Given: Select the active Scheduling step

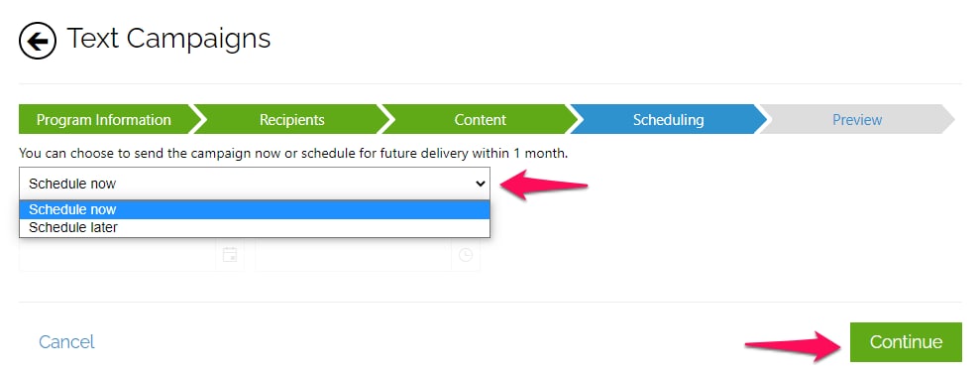Looking at the screenshot, I should [x=668, y=119].
